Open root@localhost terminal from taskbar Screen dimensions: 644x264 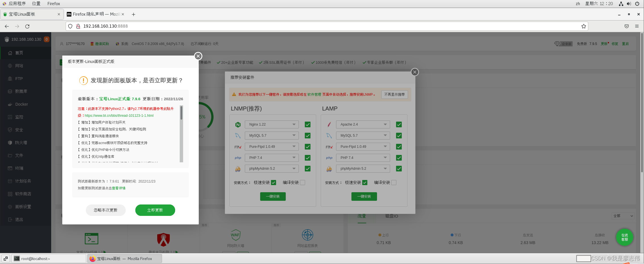49,259
